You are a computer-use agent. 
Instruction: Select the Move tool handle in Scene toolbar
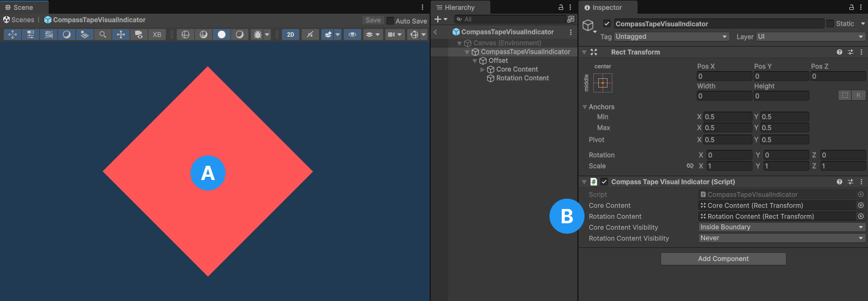pos(13,34)
